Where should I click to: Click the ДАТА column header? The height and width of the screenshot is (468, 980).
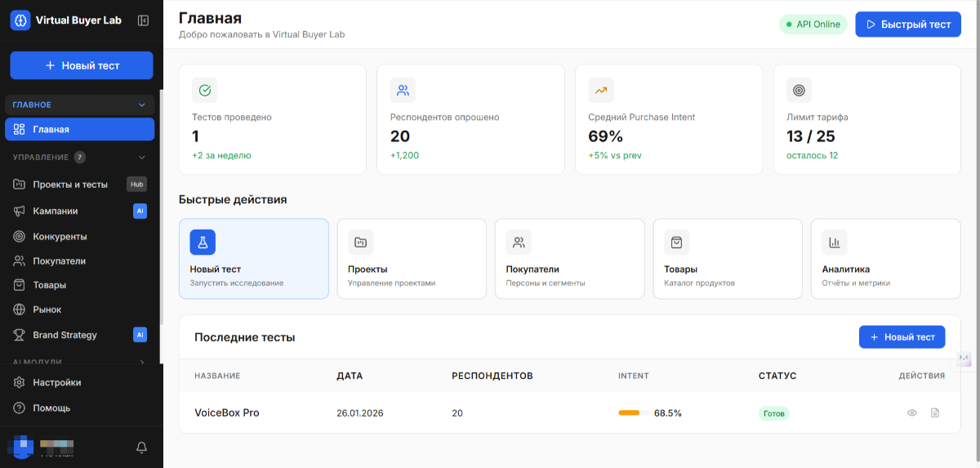tap(350, 376)
